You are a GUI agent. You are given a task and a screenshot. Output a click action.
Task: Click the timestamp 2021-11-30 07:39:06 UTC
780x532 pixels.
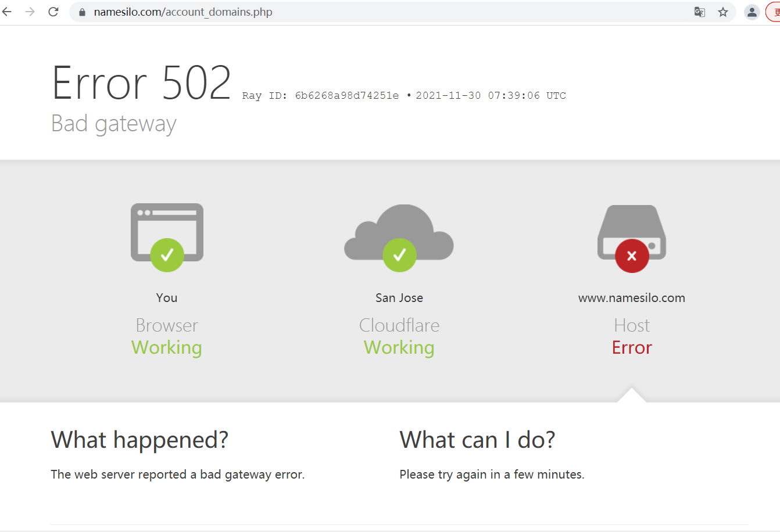pyautogui.click(x=491, y=96)
